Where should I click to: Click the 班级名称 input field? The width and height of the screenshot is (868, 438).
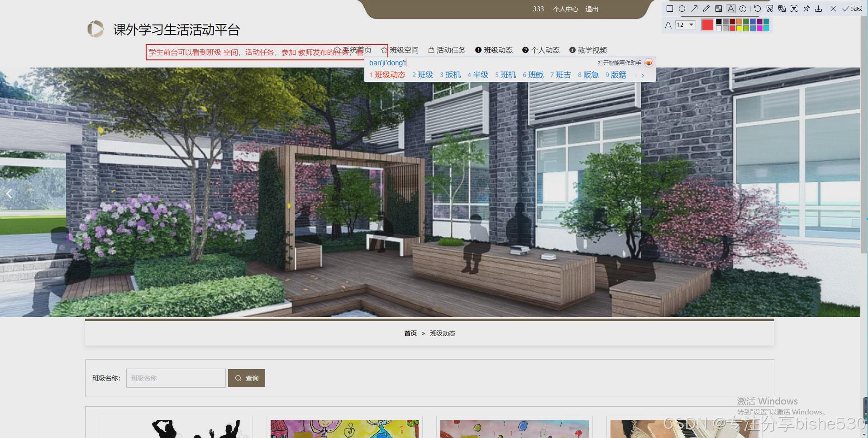[176, 378]
